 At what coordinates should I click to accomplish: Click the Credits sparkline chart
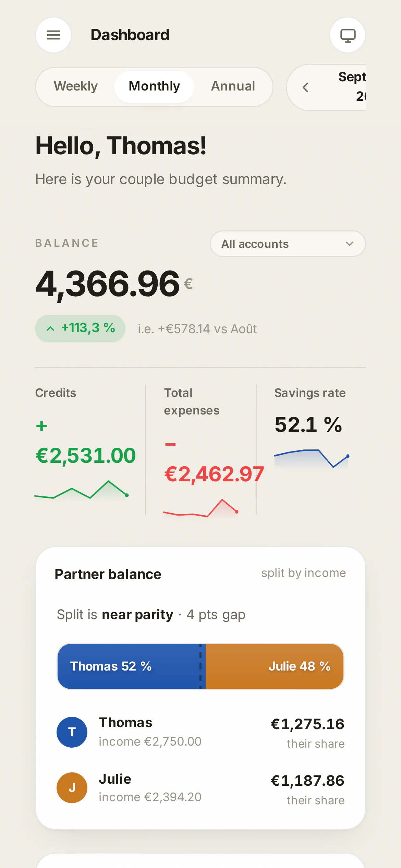82,490
